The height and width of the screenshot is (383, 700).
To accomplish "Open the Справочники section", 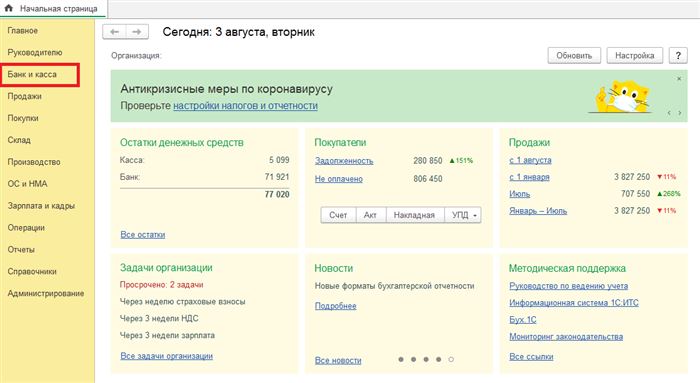I will pyautogui.click(x=32, y=271).
